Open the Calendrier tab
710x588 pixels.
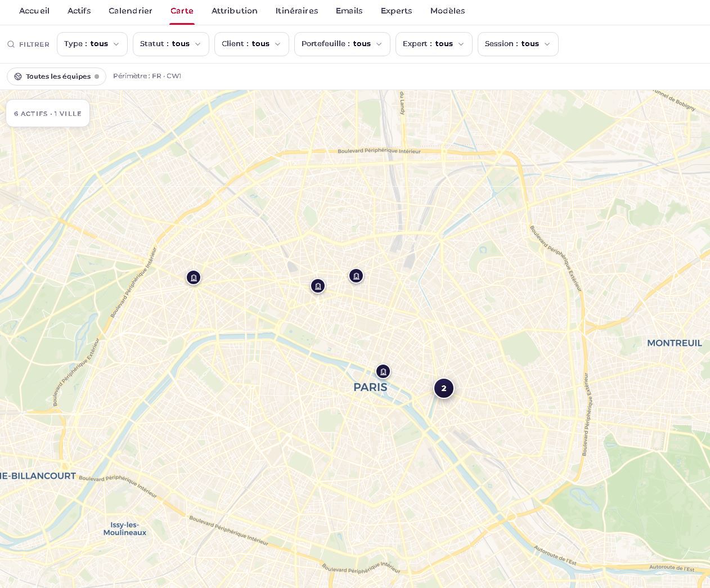pos(131,11)
